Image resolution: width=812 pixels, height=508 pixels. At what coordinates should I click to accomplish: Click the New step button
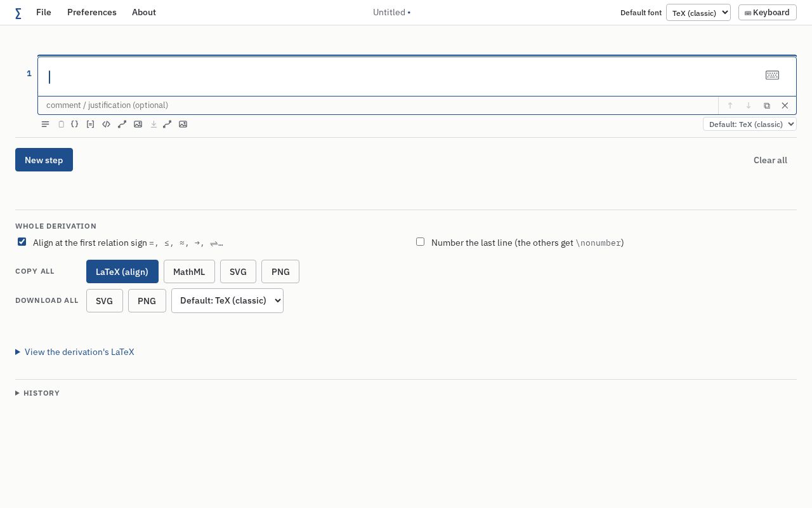(x=44, y=160)
